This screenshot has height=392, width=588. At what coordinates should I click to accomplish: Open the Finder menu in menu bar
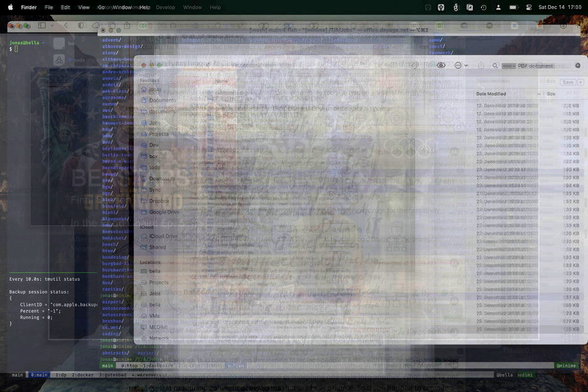click(29, 7)
